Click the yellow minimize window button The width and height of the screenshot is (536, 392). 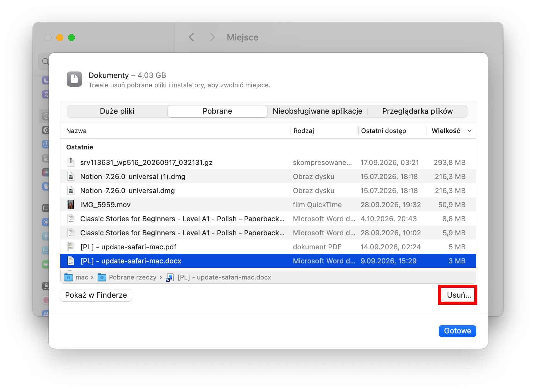point(60,38)
